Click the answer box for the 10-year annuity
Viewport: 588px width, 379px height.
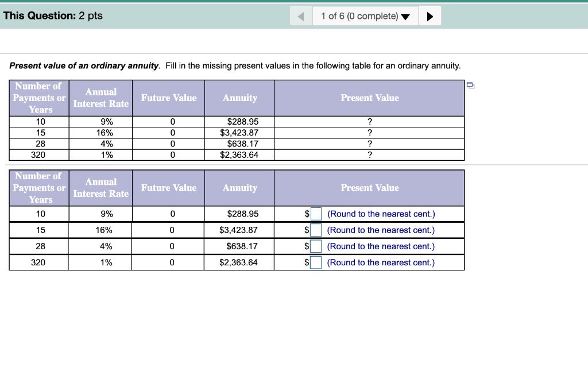click(x=316, y=213)
